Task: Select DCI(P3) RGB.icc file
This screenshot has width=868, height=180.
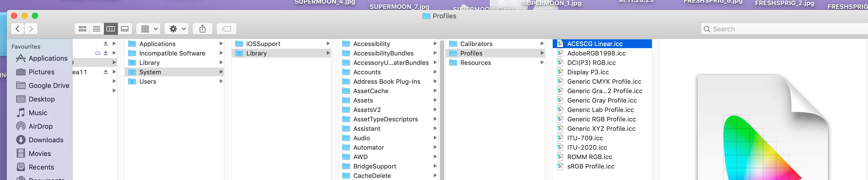Action: point(602,63)
